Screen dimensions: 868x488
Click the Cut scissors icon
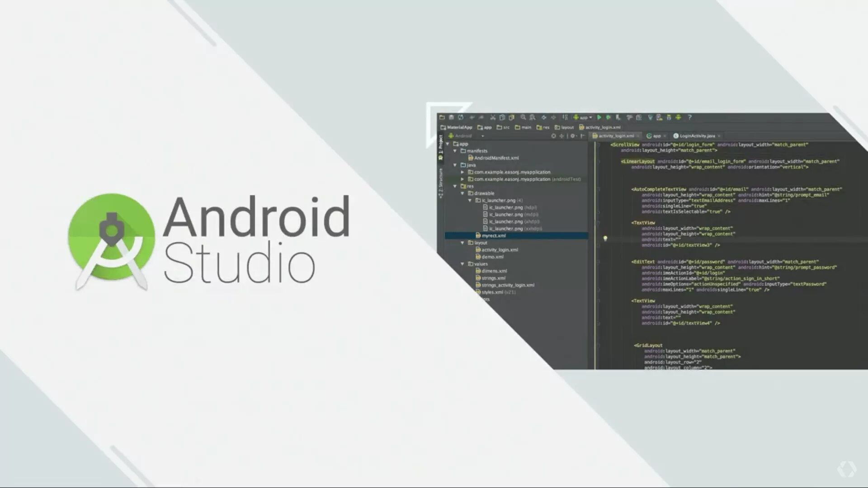[493, 117]
